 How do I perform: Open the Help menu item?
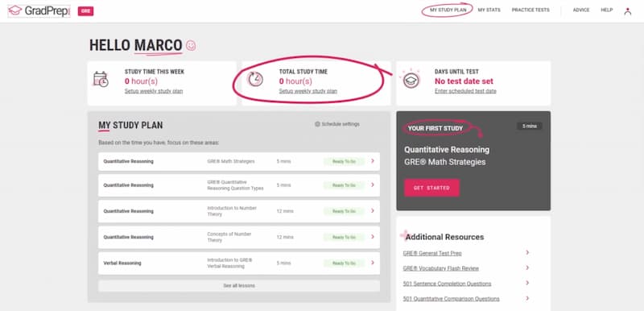point(607,10)
